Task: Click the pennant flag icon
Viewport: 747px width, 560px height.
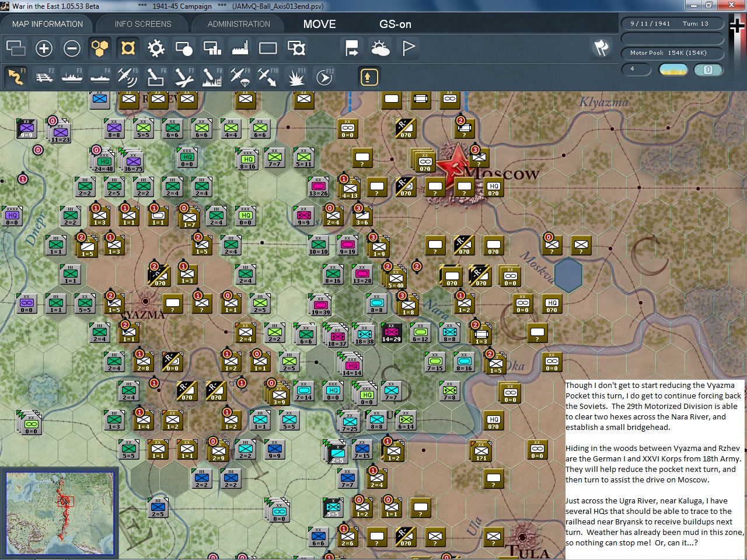Action: click(x=409, y=48)
